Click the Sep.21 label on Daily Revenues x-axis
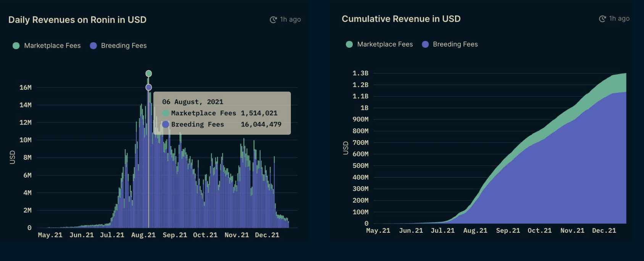Screen dimensions: 644x261 click(x=175, y=235)
